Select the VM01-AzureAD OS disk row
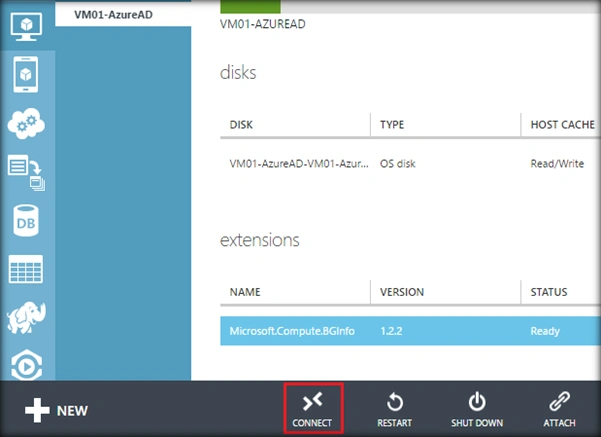The width and height of the screenshot is (601, 437). [x=411, y=164]
